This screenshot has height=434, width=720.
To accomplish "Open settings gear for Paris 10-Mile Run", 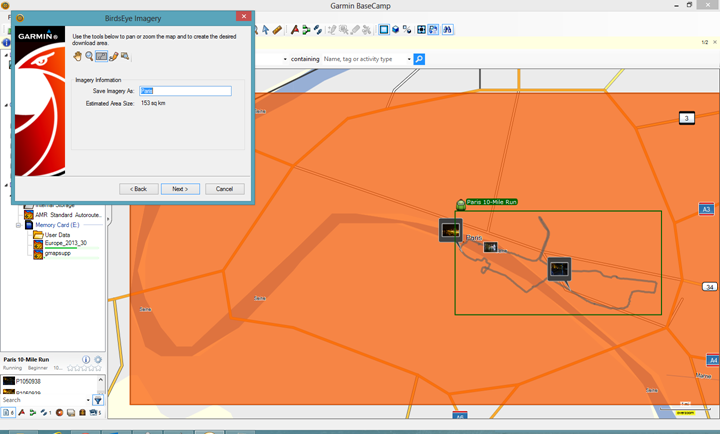I will [98, 360].
